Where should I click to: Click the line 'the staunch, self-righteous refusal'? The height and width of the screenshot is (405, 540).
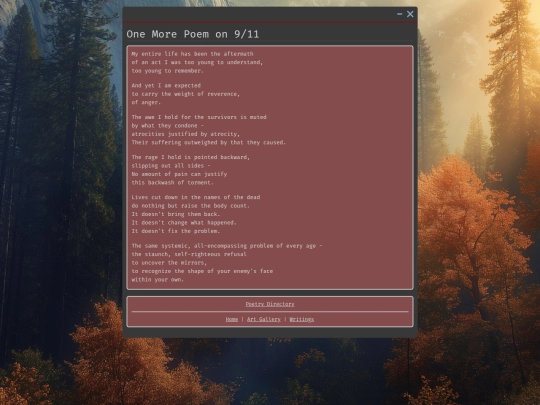click(x=189, y=254)
